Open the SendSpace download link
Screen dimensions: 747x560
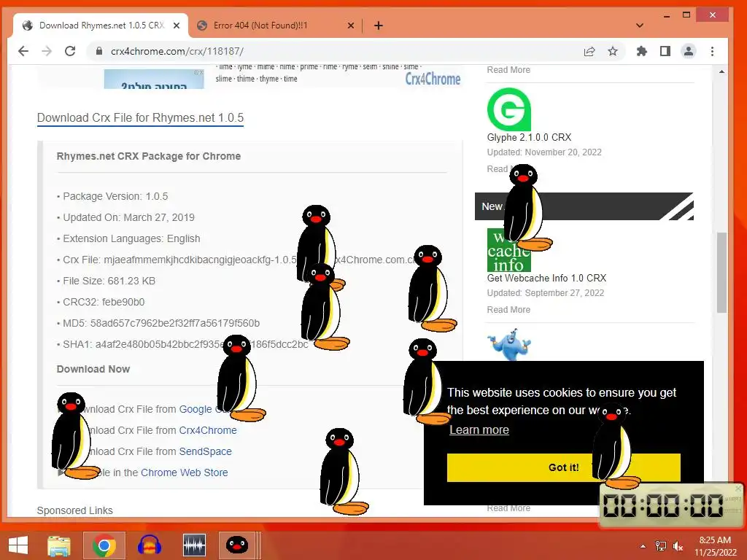tap(205, 451)
